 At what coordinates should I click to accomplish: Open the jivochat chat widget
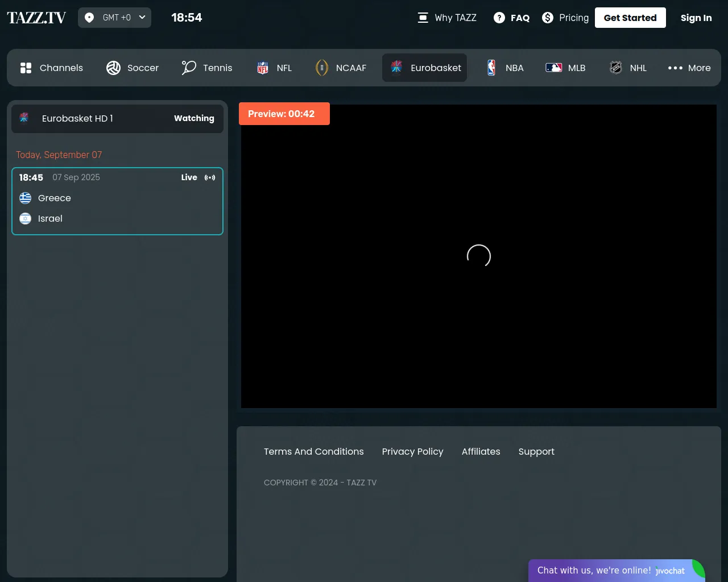616,571
